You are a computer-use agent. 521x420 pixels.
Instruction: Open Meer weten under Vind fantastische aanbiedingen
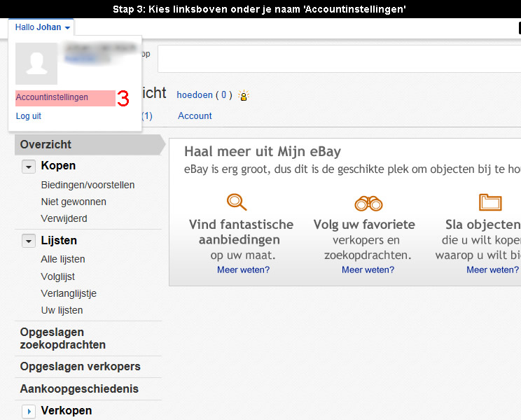(243, 270)
